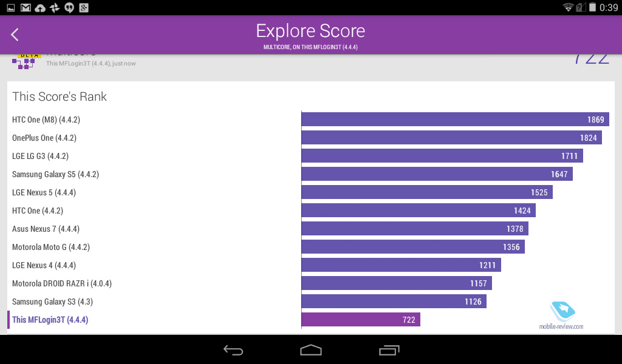Tap the Wi-Fi signal status icon

pos(568,7)
